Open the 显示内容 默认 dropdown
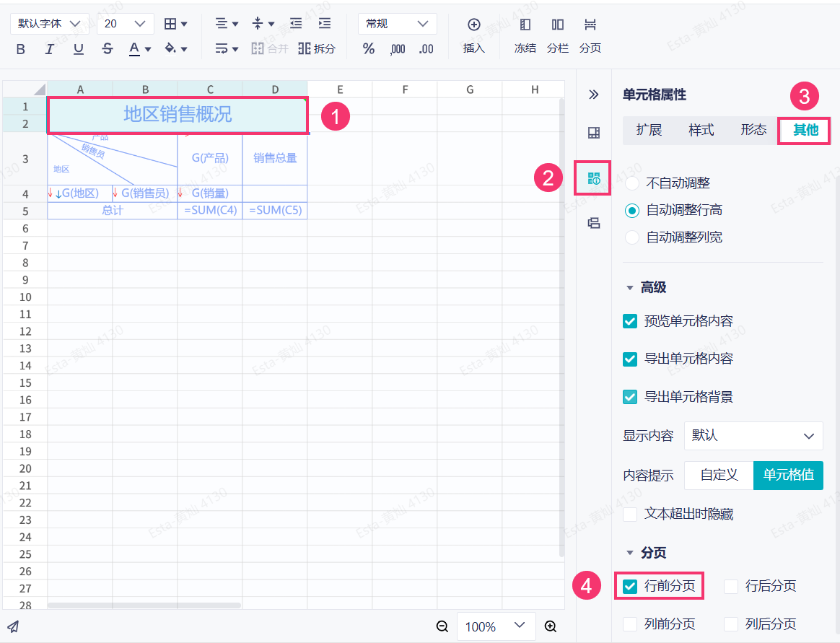 pos(753,436)
